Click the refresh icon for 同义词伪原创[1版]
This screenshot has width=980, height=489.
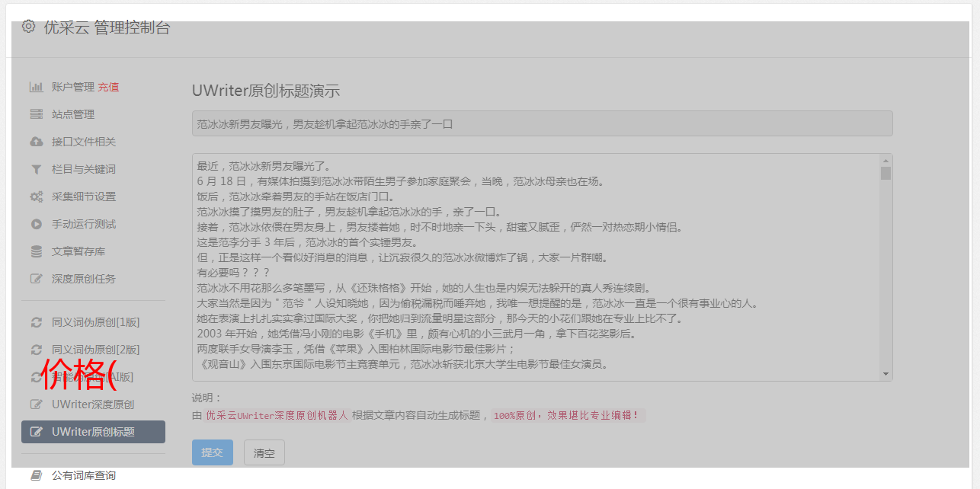point(36,322)
